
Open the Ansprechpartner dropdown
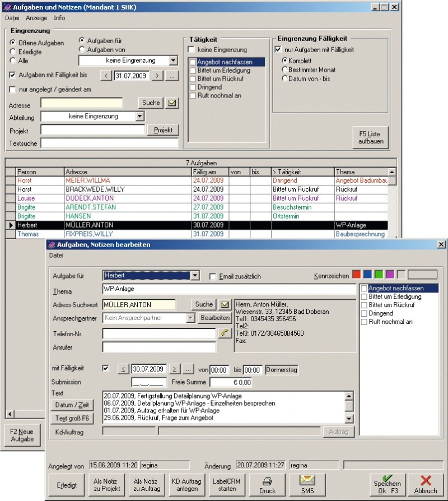190,318
